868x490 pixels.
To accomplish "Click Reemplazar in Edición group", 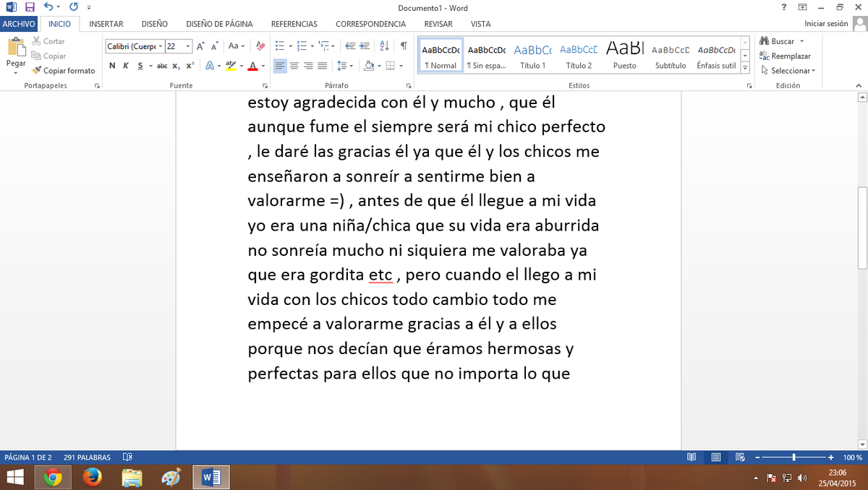I will 786,56.
